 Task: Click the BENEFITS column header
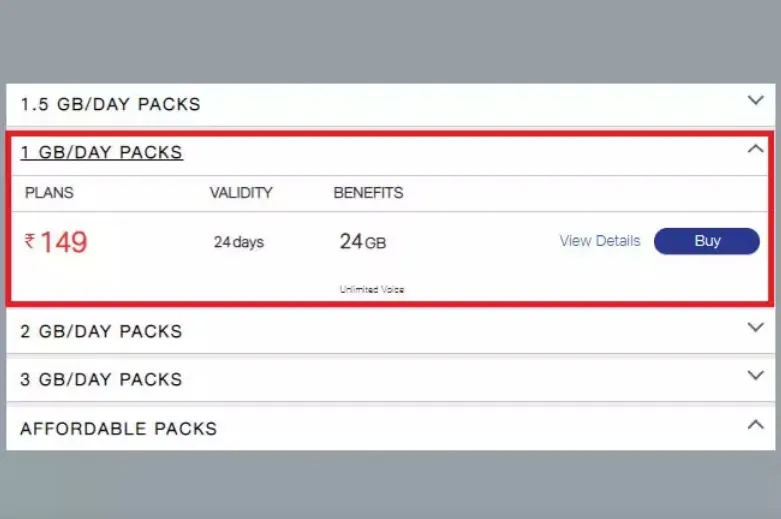click(x=368, y=193)
